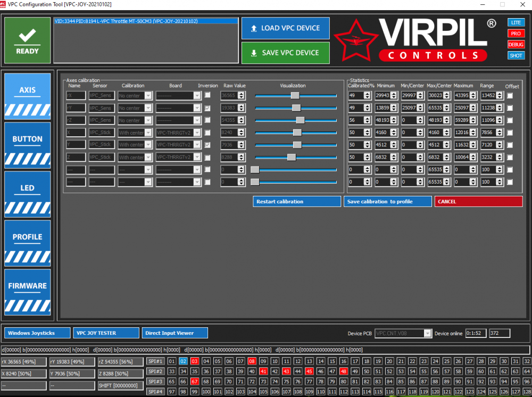This screenshot has height=397, width=532.
Task: Toggle inversion for Z axis
Action: (207, 158)
